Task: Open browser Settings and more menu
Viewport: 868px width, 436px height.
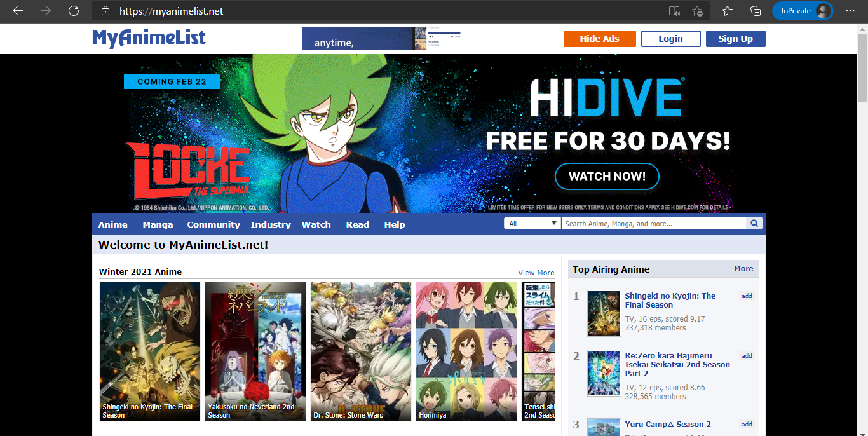Action: click(850, 11)
